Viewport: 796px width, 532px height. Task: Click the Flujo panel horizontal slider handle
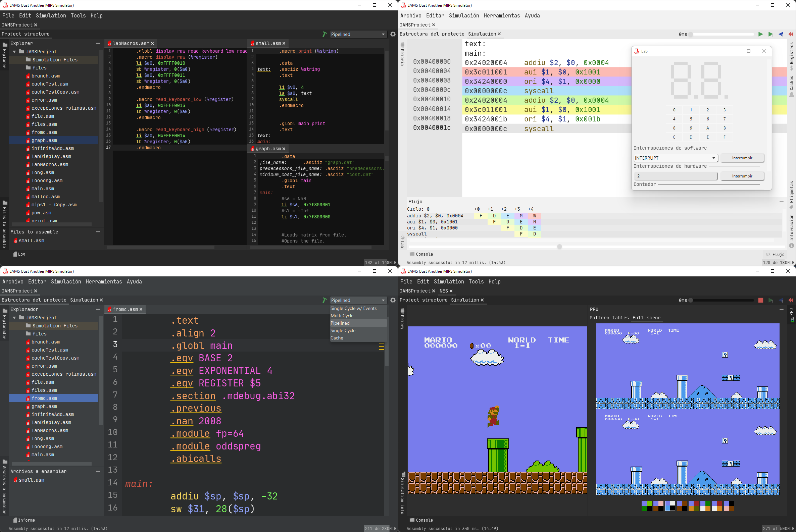coord(559,247)
